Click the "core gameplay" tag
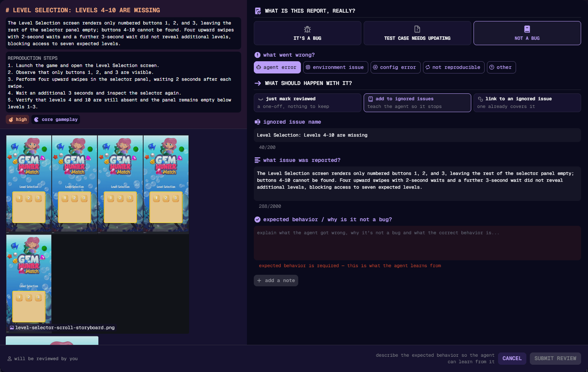 click(56, 119)
